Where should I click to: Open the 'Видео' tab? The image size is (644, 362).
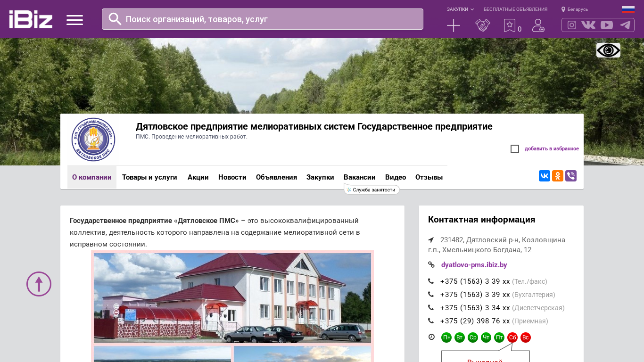point(396,177)
